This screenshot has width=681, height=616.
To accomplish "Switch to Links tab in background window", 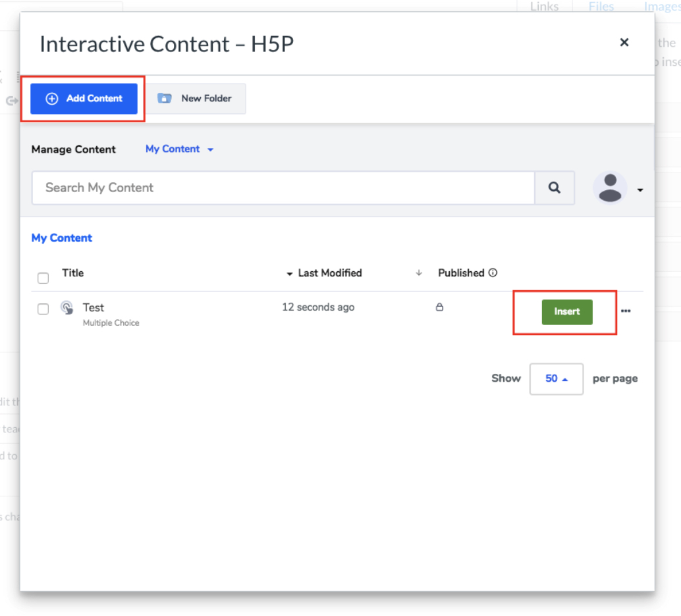I will click(x=544, y=6).
